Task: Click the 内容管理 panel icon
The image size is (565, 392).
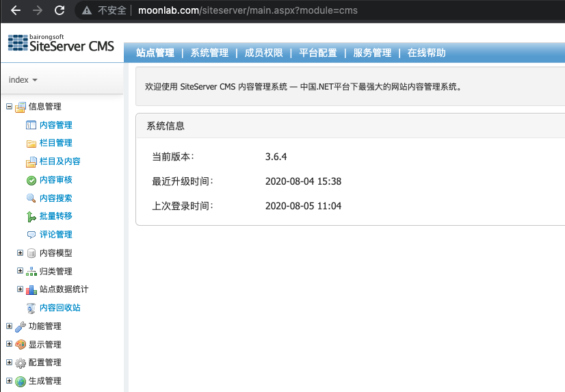Action: click(x=31, y=125)
